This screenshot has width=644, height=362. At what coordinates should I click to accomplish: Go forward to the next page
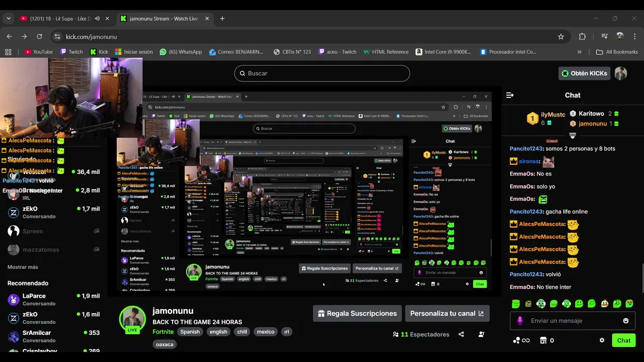(x=24, y=37)
